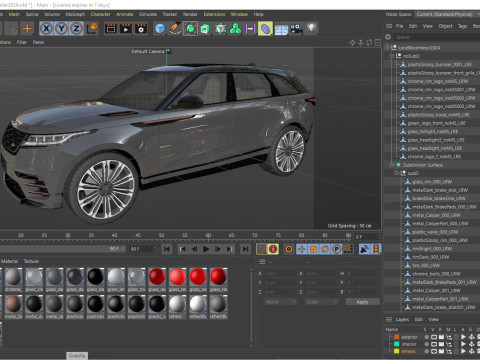This screenshot has width=480, height=360.
Task: Collapse the noSubD group
Action: (x=392, y=56)
